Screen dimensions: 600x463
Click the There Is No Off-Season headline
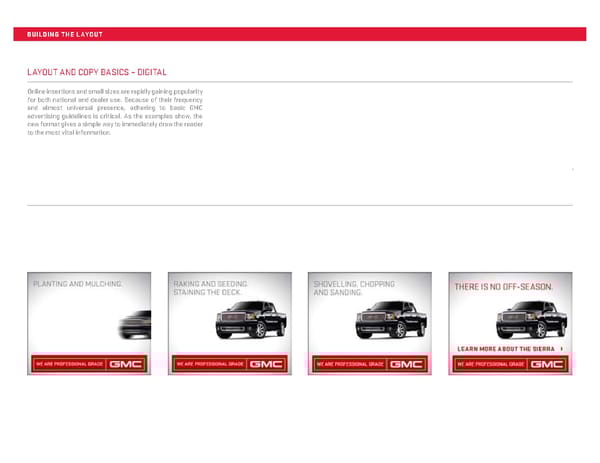[x=503, y=287]
